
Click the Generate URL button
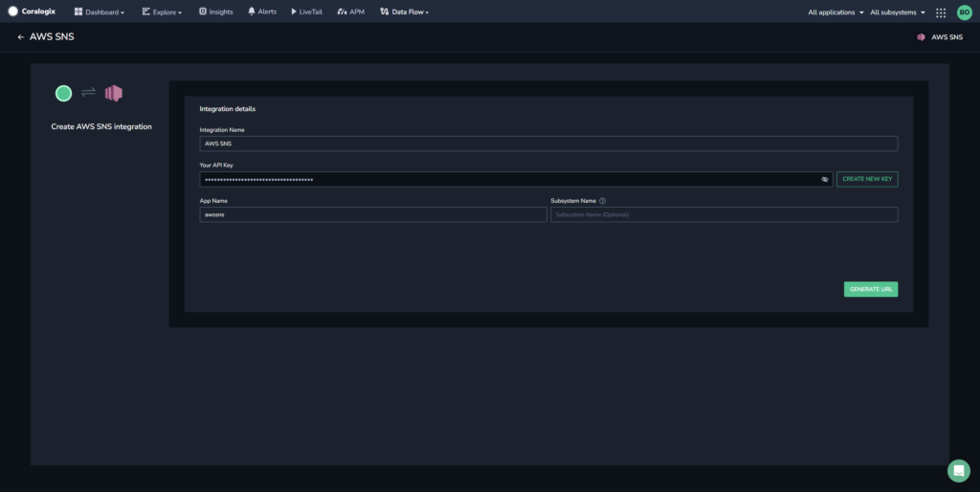pyautogui.click(x=871, y=289)
